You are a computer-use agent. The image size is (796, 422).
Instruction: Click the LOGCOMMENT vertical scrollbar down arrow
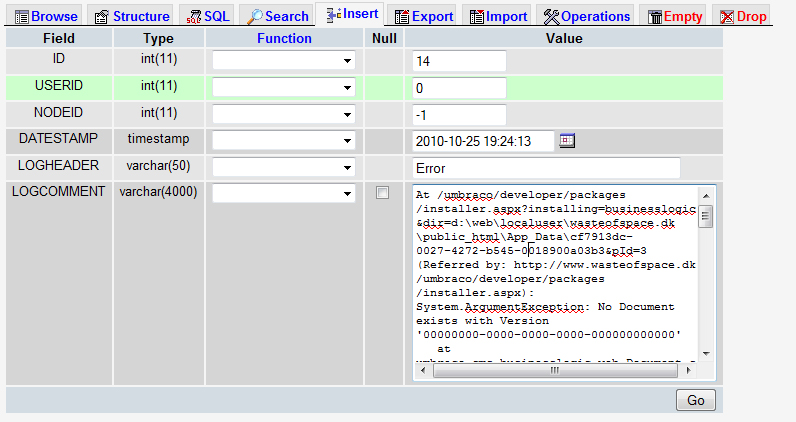point(706,352)
